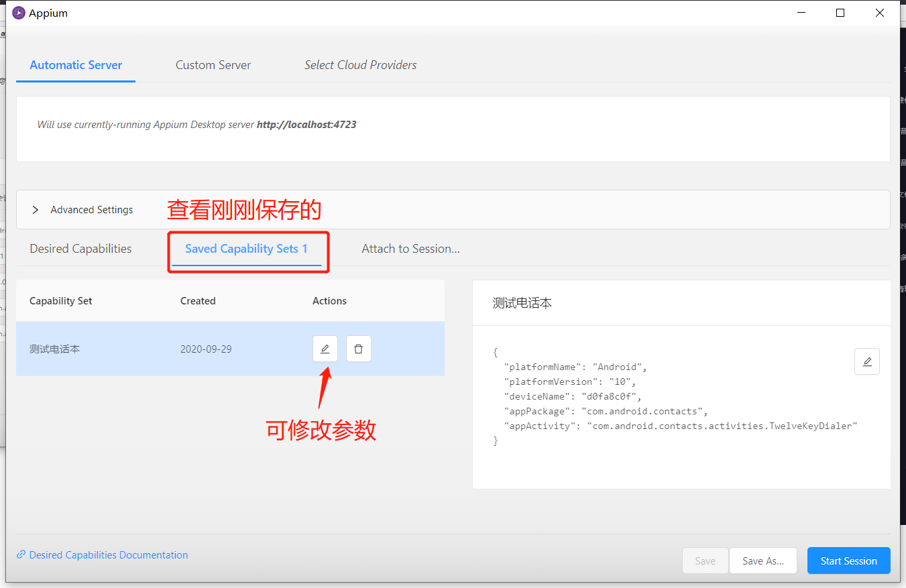The height and width of the screenshot is (588, 906).
Task: Click the platformVersion 10 JSON line
Action: 569,381
